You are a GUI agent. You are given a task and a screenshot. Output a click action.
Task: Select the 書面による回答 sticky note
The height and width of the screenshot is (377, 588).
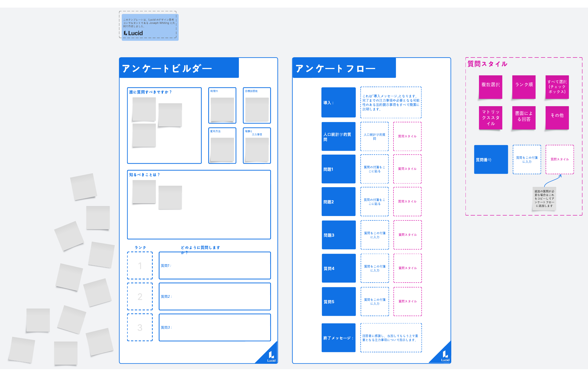524,118
